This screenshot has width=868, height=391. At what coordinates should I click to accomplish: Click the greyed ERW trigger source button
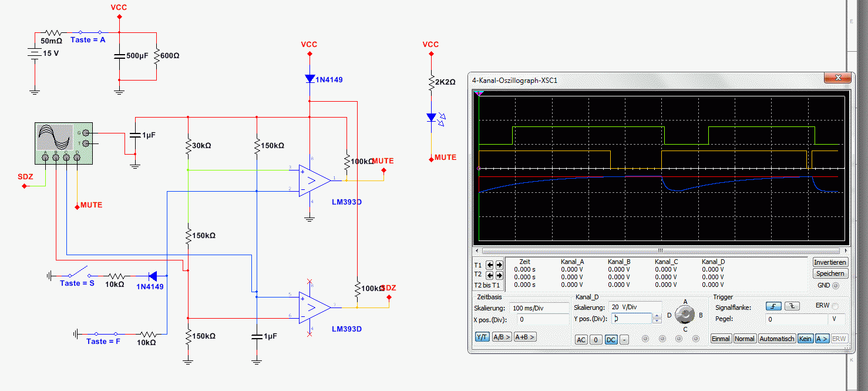click(x=839, y=339)
